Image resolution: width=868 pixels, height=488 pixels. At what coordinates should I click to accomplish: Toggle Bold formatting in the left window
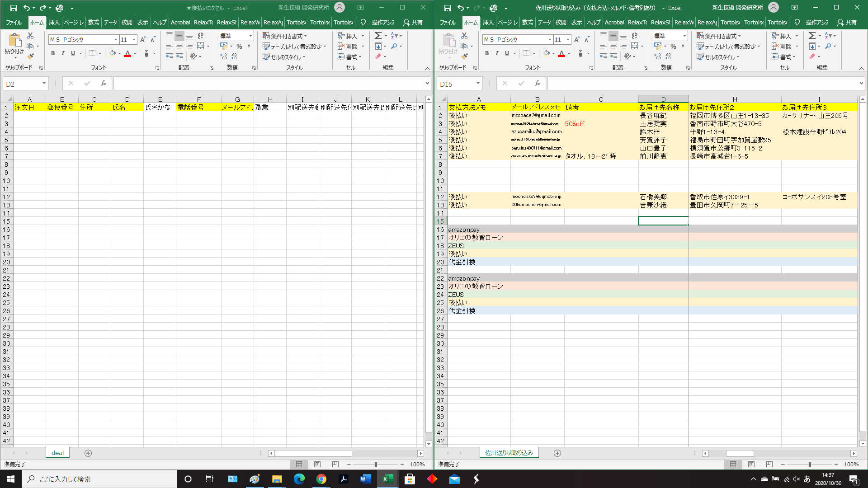click(53, 53)
